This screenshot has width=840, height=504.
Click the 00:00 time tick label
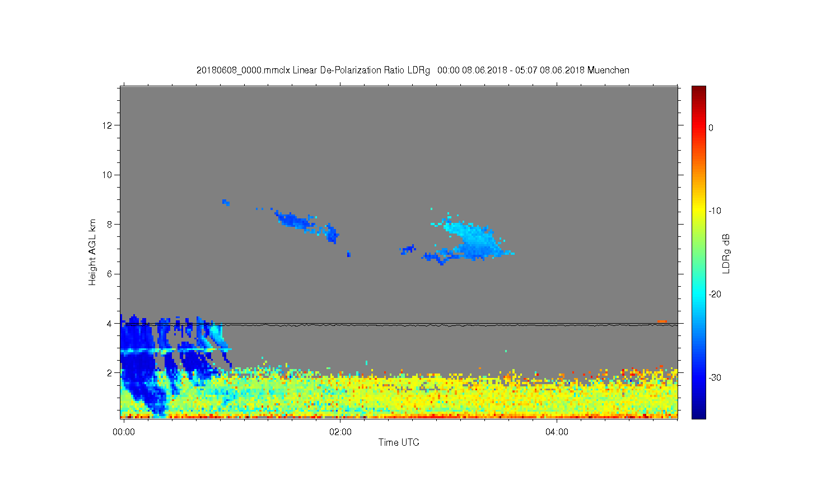coord(124,432)
